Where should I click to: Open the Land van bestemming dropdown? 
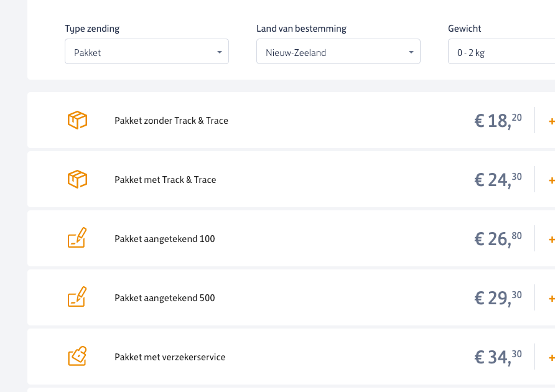(338, 52)
